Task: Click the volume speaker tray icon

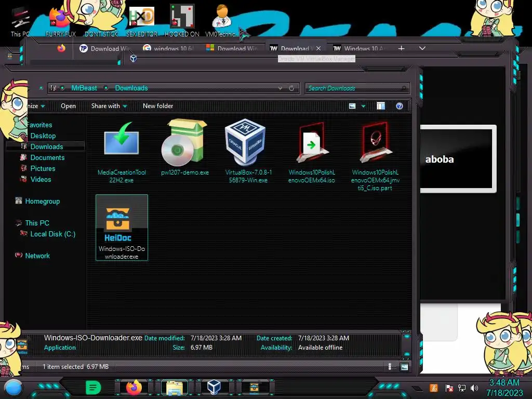Action: tap(474, 388)
